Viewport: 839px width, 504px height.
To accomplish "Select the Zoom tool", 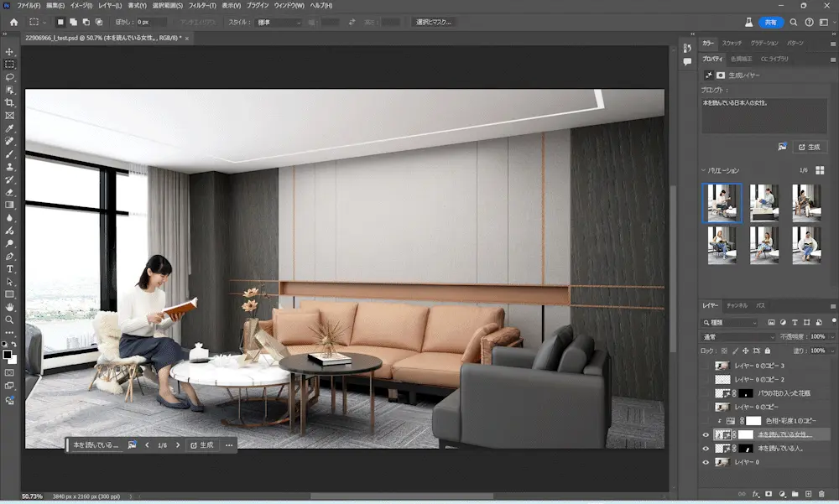I will coord(9,320).
